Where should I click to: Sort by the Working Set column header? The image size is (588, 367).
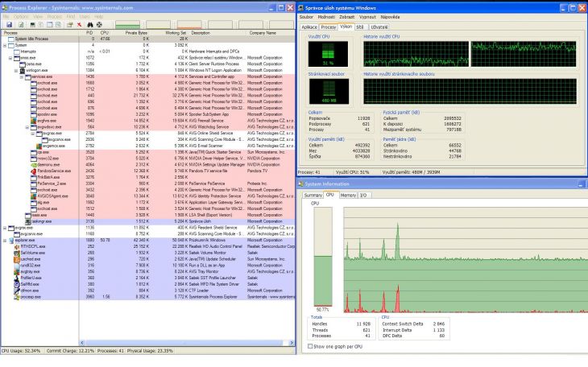170,33
